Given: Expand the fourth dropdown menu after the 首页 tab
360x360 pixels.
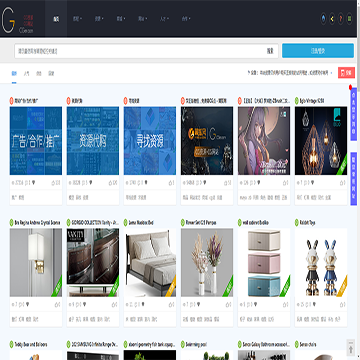Looking at the screenshot, I should (142, 19).
